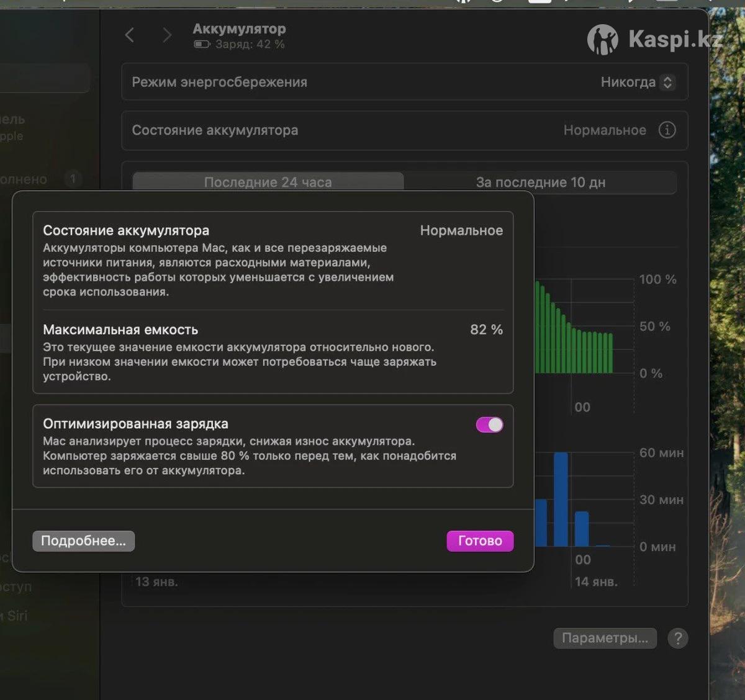Click the battery health info icon
745x700 pixels.
click(667, 130)
